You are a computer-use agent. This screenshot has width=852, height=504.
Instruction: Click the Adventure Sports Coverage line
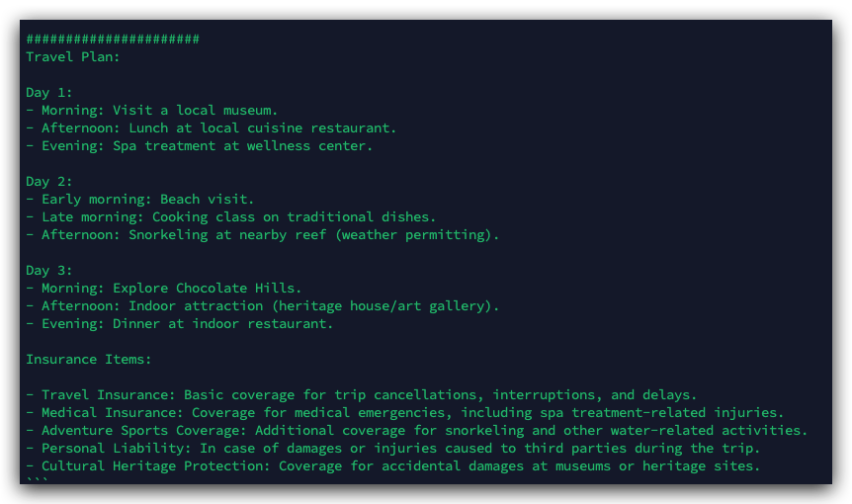[x=417, y=431]
